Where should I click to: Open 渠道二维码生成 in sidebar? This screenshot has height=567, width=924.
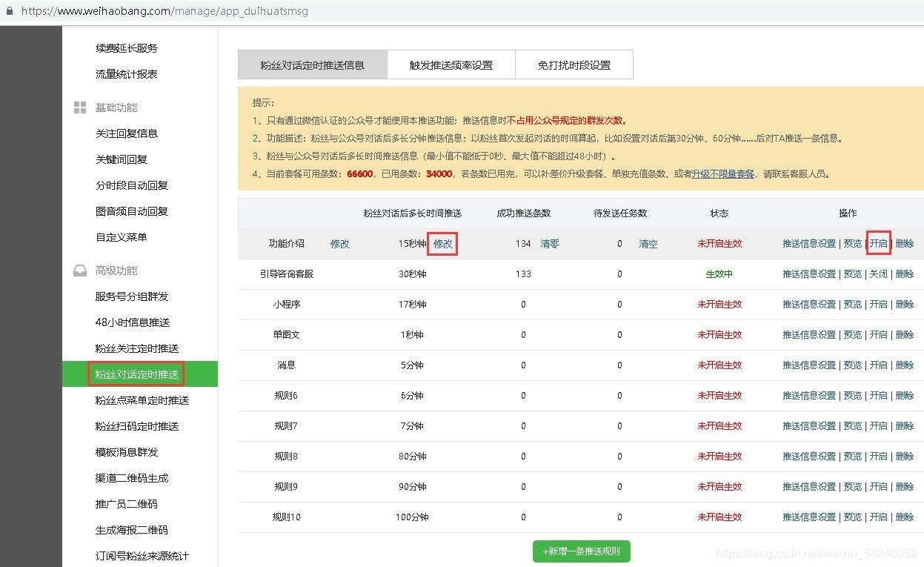pos(132,478)
